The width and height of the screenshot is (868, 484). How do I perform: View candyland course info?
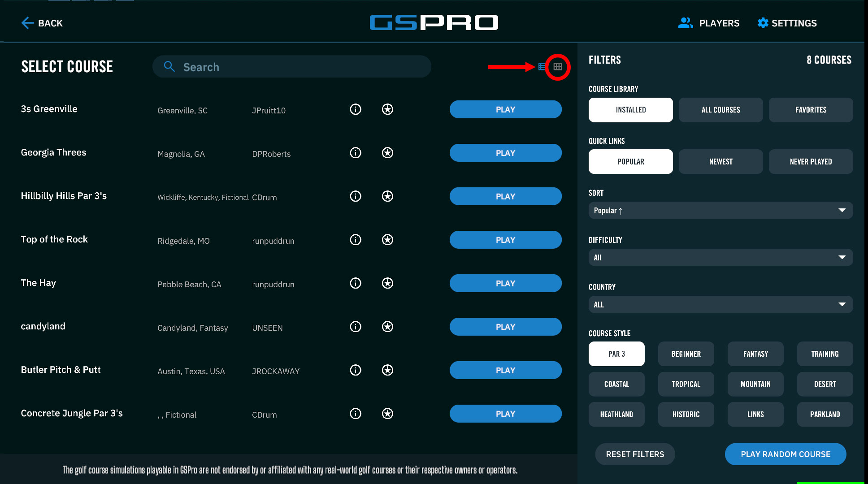tap(356, 327)
